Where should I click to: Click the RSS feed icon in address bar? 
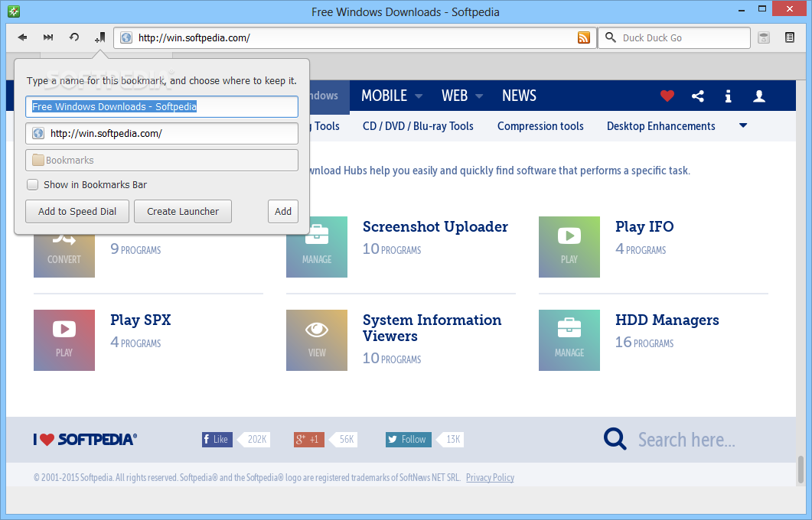[x=584, y=37]
